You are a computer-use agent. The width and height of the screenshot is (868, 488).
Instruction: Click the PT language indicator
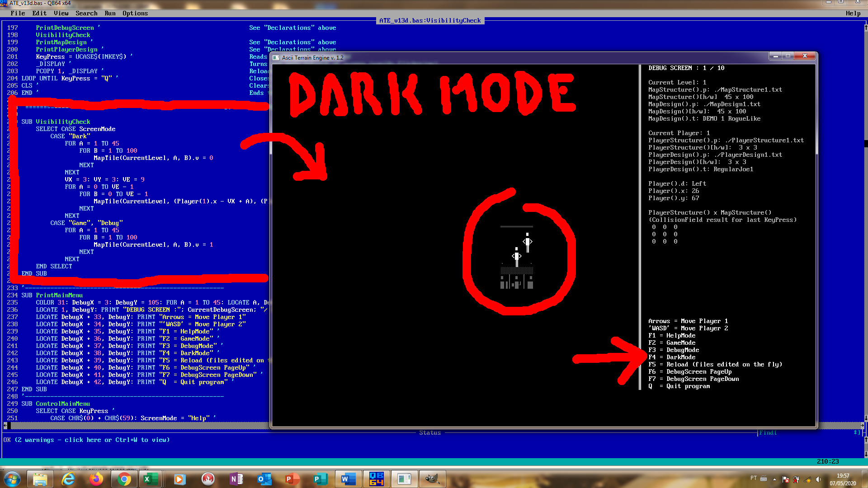pyautogui.click(x=753, y=478)
